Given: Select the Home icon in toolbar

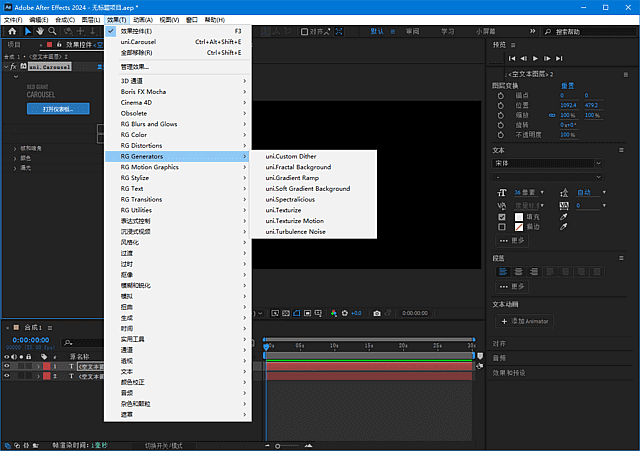Looking at the screenshot, I should [x=13, y=31].
